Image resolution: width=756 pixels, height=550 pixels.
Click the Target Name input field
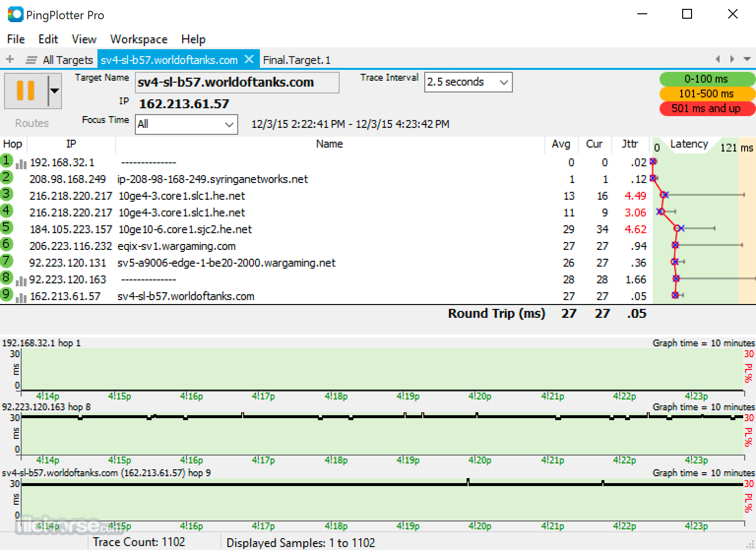coord(237,83)
